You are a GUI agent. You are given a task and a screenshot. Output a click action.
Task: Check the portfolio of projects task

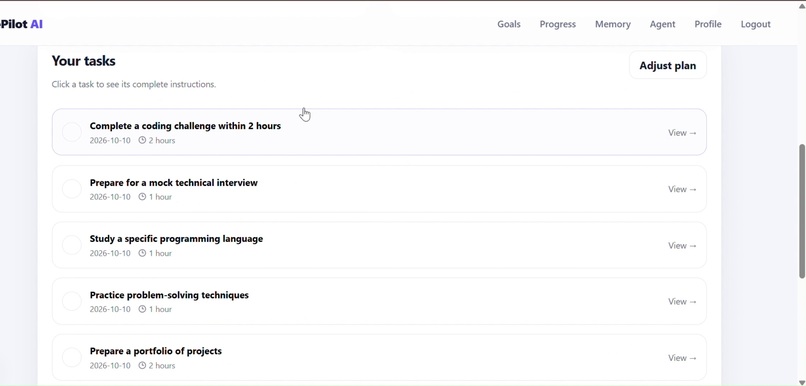pyautogui.click(x=71, y=357)
